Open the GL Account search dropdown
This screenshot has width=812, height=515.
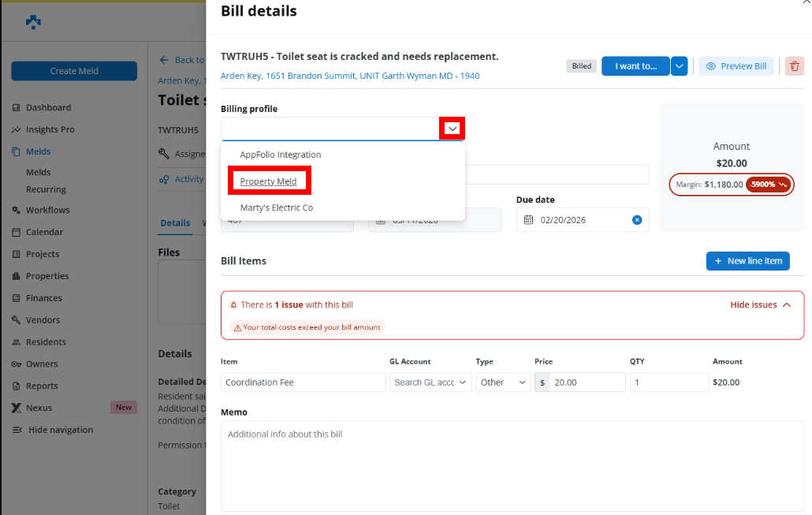tap(430, 383)
